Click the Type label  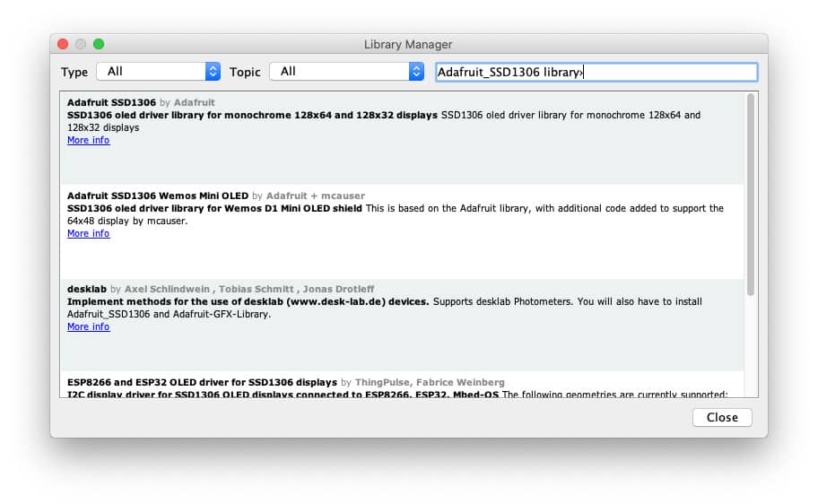[x=74, y=72]
